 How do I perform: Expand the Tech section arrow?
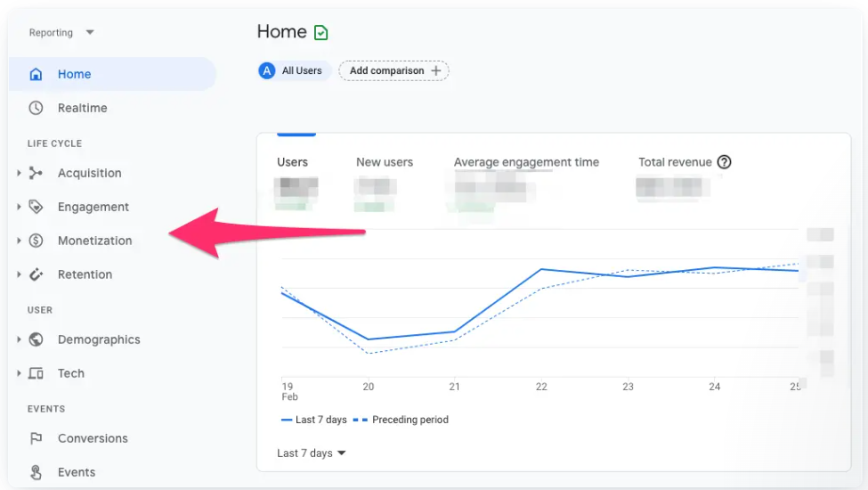coord(19,373)
